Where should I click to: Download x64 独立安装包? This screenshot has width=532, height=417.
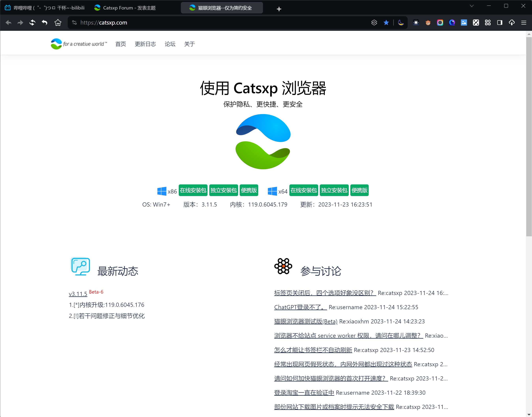334,190
